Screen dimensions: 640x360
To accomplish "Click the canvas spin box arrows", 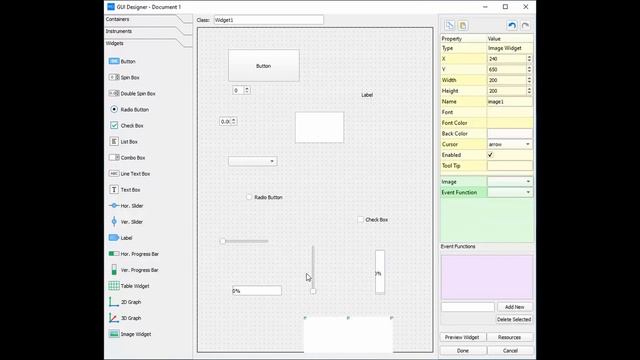I will 247,90.
